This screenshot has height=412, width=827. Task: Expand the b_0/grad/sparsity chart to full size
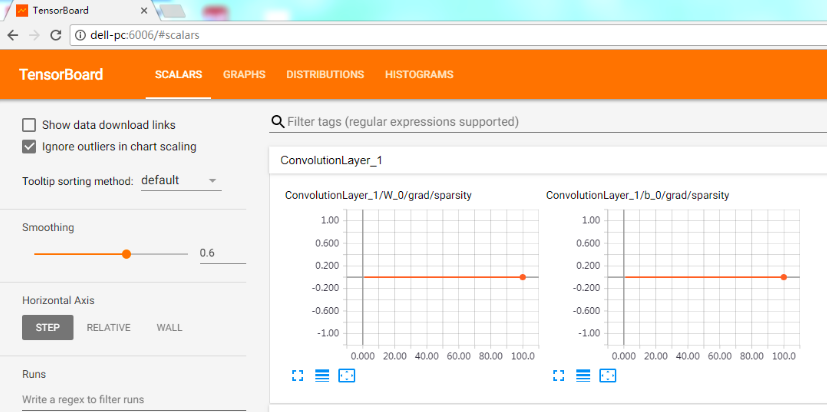click(x=559, y=376)
